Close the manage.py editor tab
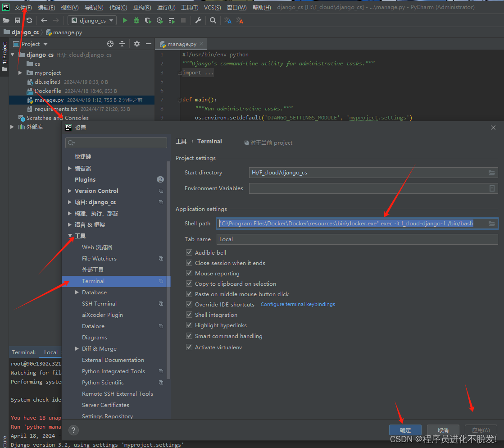504x448 pixels. tap(201, 44)
